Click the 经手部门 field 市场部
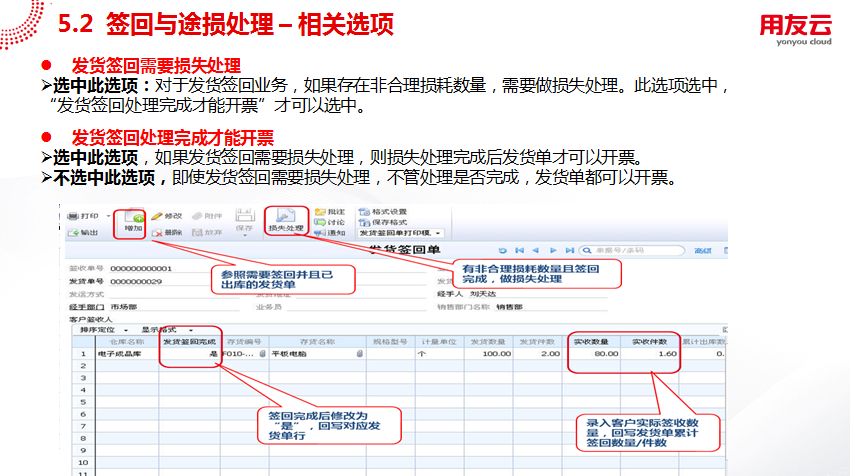 (x=124, y=307)
